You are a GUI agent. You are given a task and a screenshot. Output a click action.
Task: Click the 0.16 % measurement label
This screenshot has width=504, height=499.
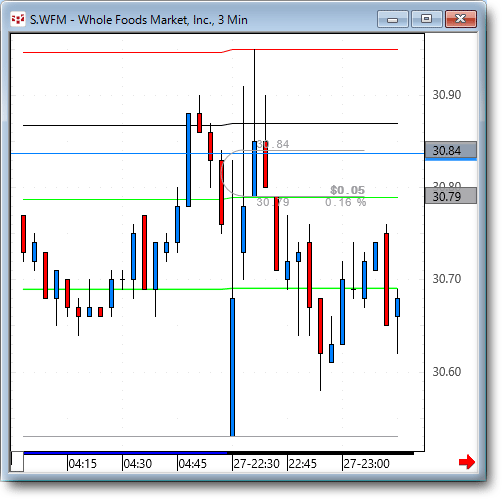(x=346, y=202)
